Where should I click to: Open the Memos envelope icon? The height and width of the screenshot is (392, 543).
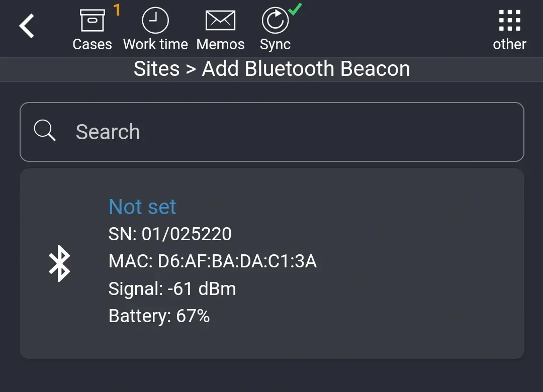click(220, 19)
